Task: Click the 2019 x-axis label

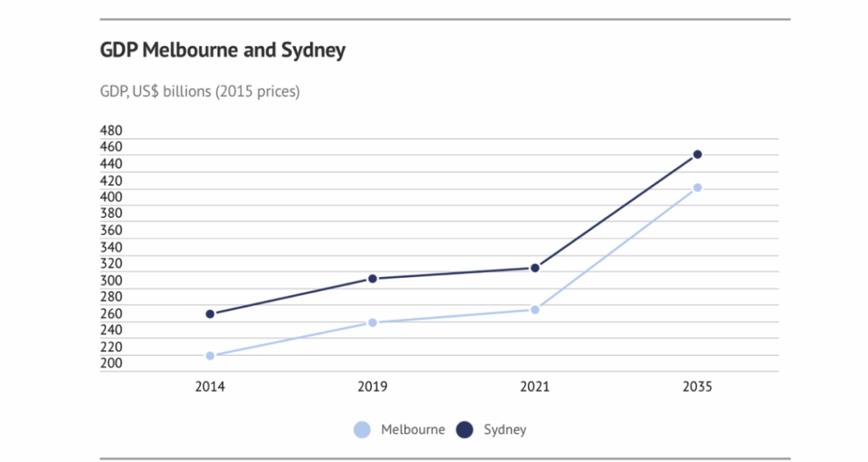Action: [x=372, y=387]
